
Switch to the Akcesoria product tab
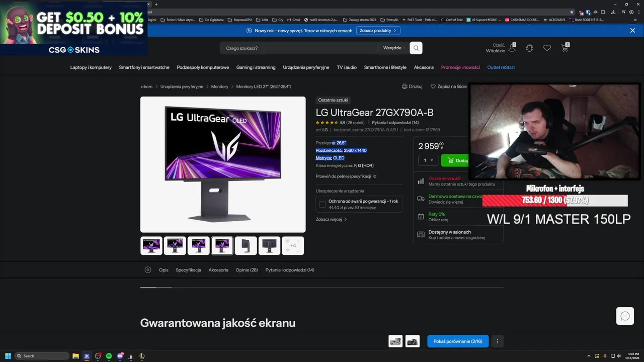[x=218, y=270]
